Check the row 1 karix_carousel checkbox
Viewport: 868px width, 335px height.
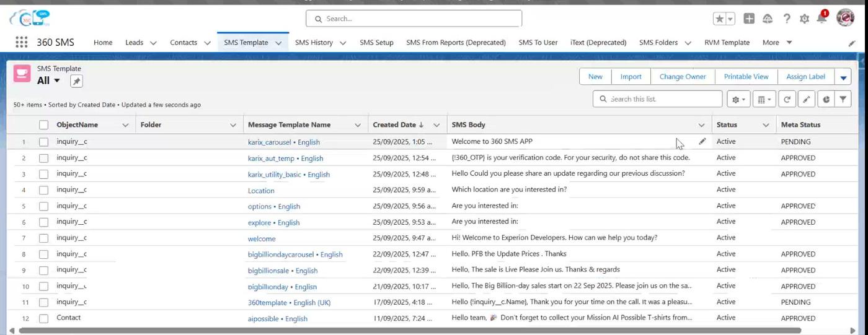[43, 142]
